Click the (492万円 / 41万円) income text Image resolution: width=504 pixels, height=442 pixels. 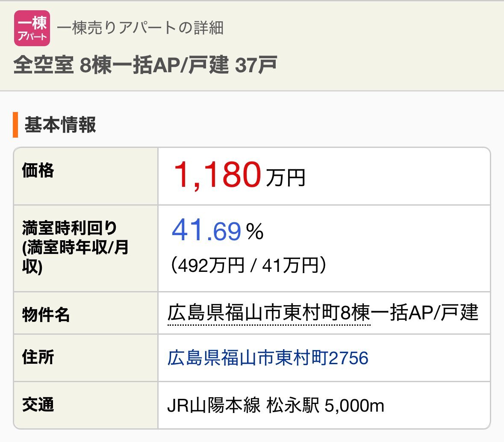(248, 265)
